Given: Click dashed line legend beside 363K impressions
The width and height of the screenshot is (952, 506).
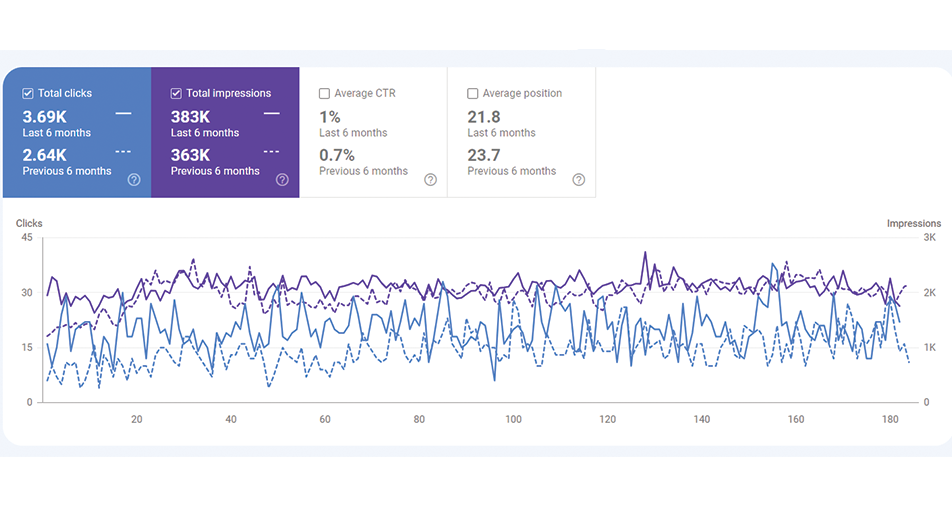Looking at the screenshot, I should (x=271, y=152).
